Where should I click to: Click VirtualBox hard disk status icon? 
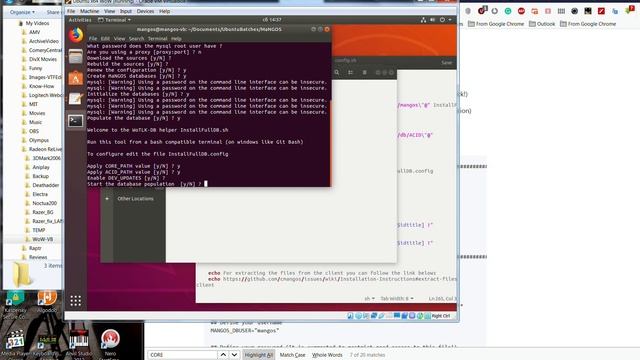click(x=350, y=316)
